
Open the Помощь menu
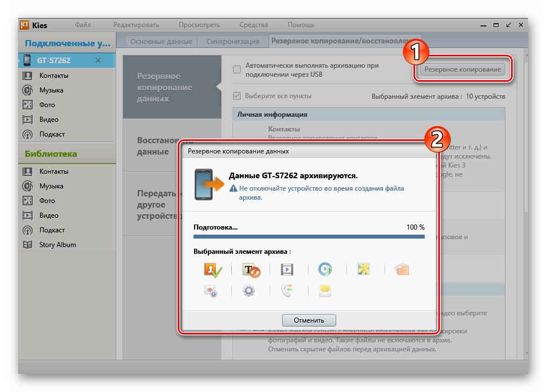tap(301, 25)
